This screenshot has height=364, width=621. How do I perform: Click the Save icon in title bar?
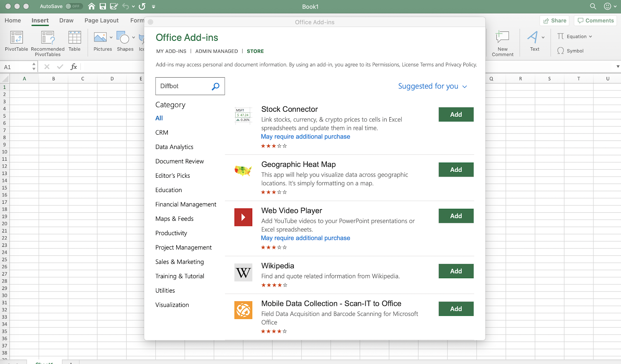(x=102, y=6)
